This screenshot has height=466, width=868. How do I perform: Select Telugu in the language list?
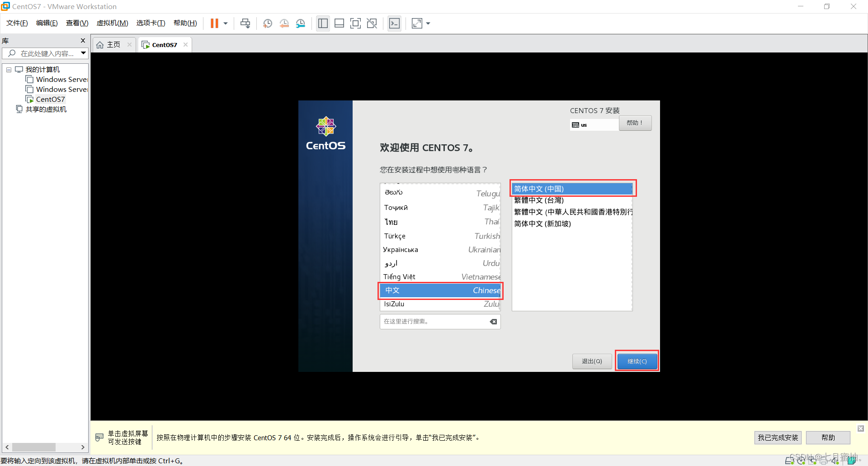pos(440,193)
